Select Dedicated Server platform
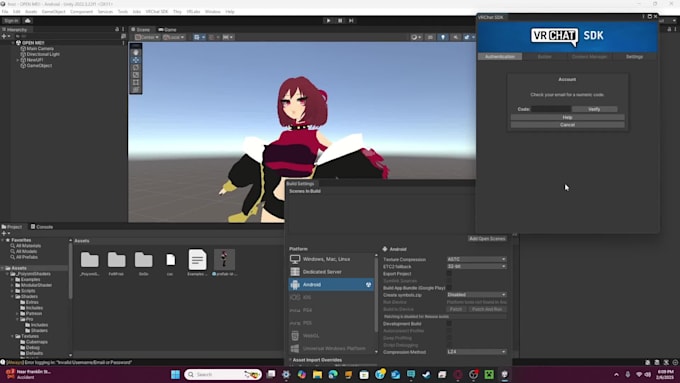The width and height of the screenshot is (680, 383). coord(331,272)
